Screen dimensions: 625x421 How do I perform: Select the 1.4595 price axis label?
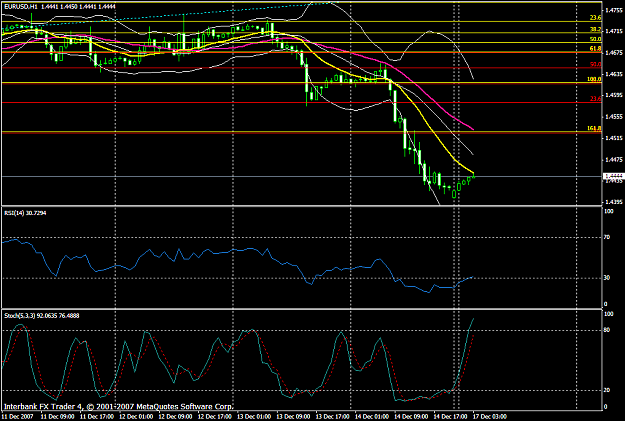(x=612, y=95)
